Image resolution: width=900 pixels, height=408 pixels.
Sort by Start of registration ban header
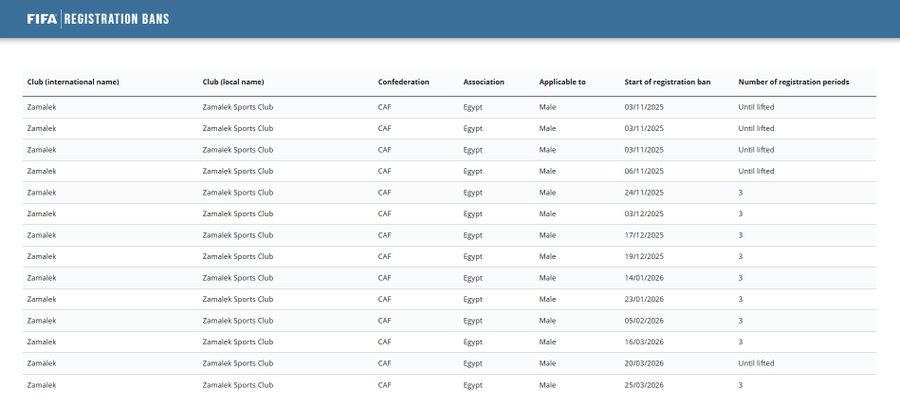667,82
